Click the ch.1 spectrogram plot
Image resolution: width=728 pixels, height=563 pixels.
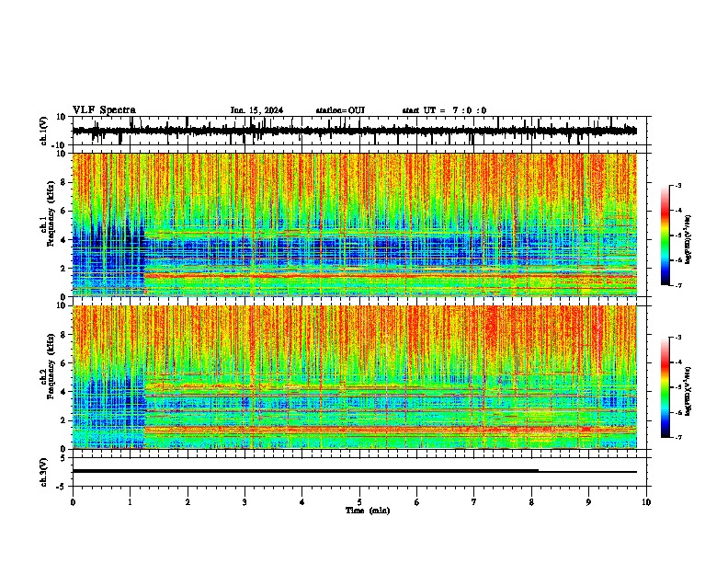point(355,224)
